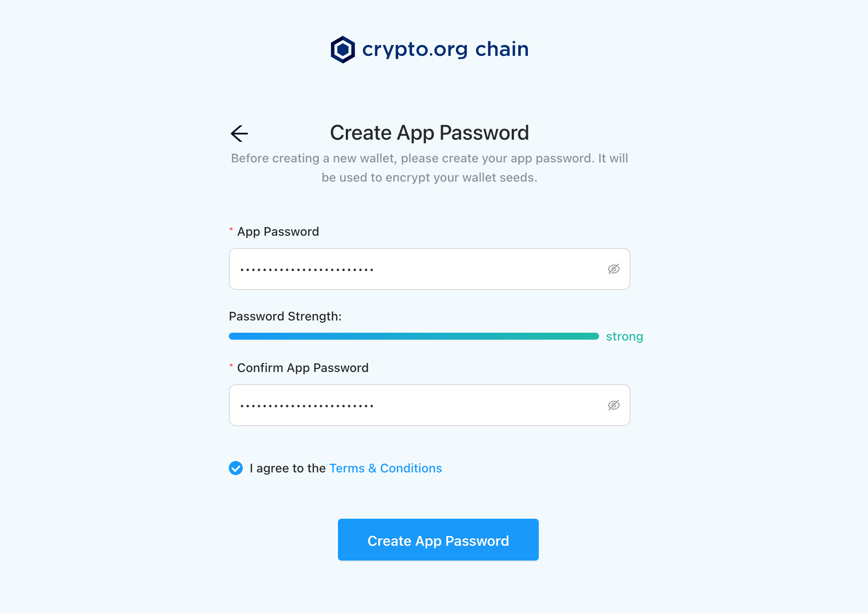Click the red asterisk beside App Password
This screenshot has width=868, height=613.
pos(231,230)
